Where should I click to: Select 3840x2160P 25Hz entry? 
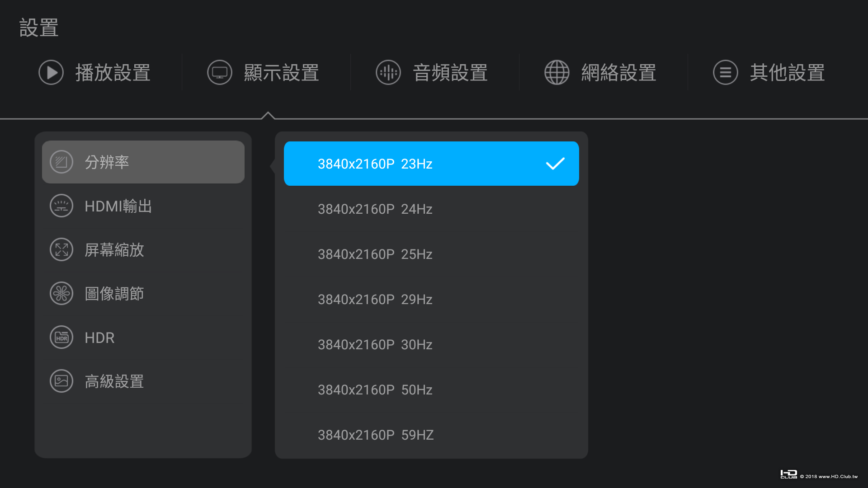(x=431, y=254)
